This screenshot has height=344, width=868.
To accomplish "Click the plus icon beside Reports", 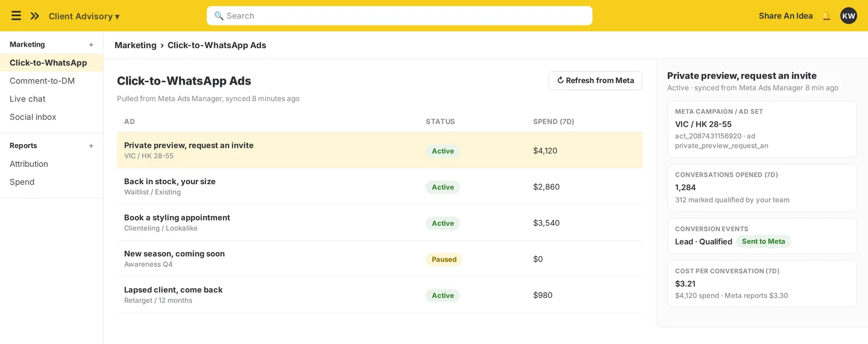I will click(91, 146).
